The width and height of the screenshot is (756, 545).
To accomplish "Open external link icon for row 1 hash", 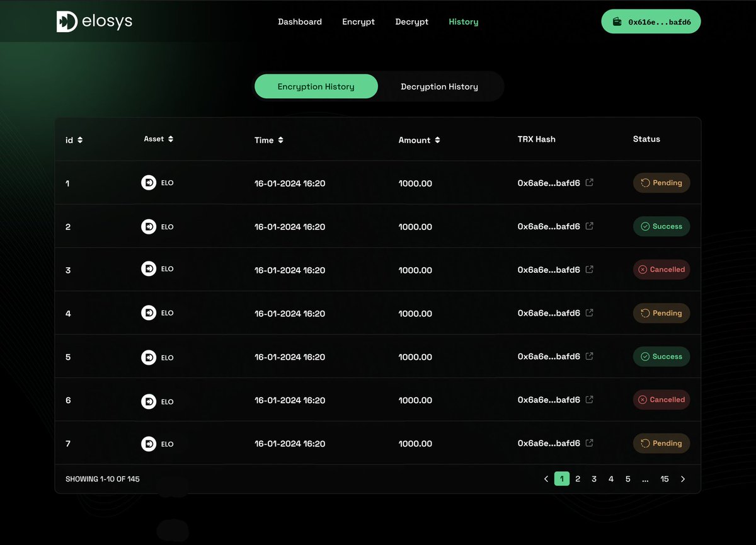I will (590, 183).
